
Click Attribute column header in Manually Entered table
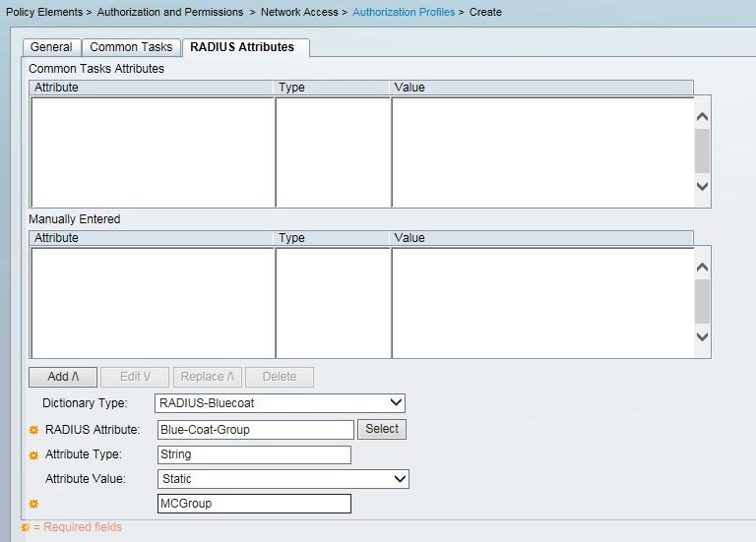(153, 238)
